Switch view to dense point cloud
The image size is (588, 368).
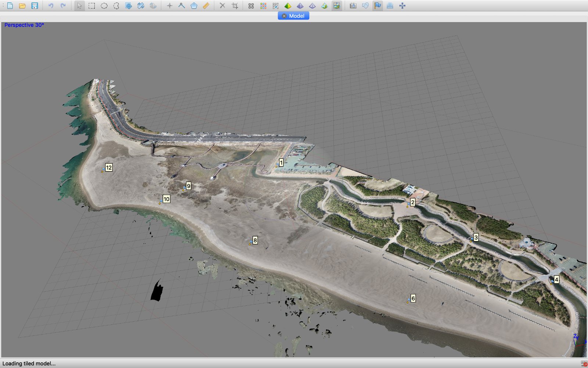click(263, 6)
